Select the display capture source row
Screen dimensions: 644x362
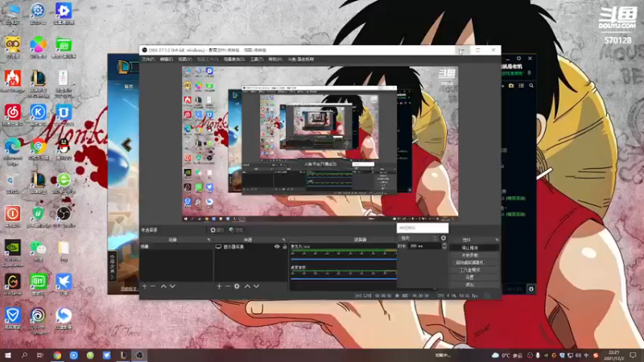(x=251, y=247)
